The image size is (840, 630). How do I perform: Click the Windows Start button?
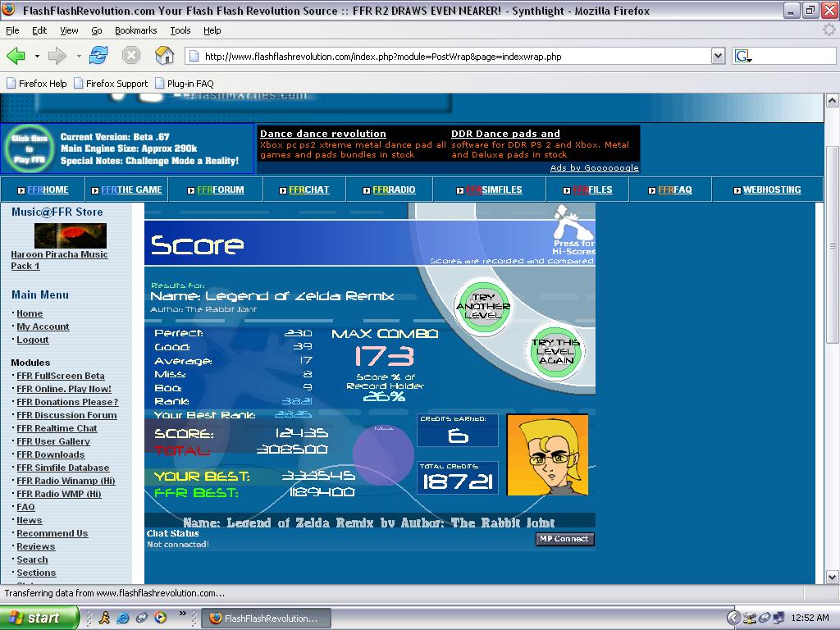coord(39,618)
